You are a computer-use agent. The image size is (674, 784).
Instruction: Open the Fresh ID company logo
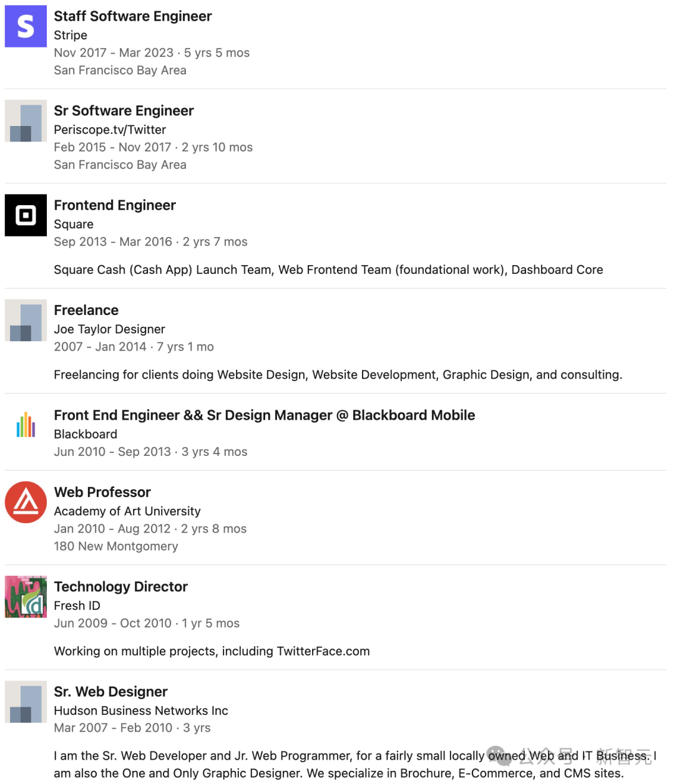pos(26,597)
